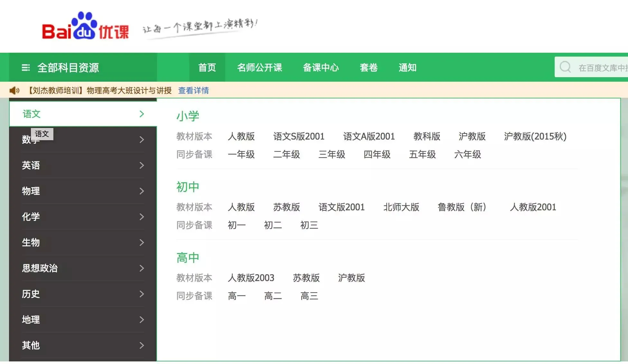Choose 语文S版2001 under 小学
Screen dimensions: 628x364
tap(299, 136)
